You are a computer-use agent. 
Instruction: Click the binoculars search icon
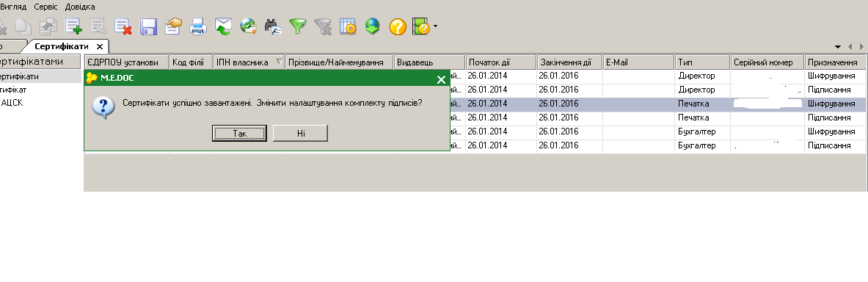coord(274,26)
